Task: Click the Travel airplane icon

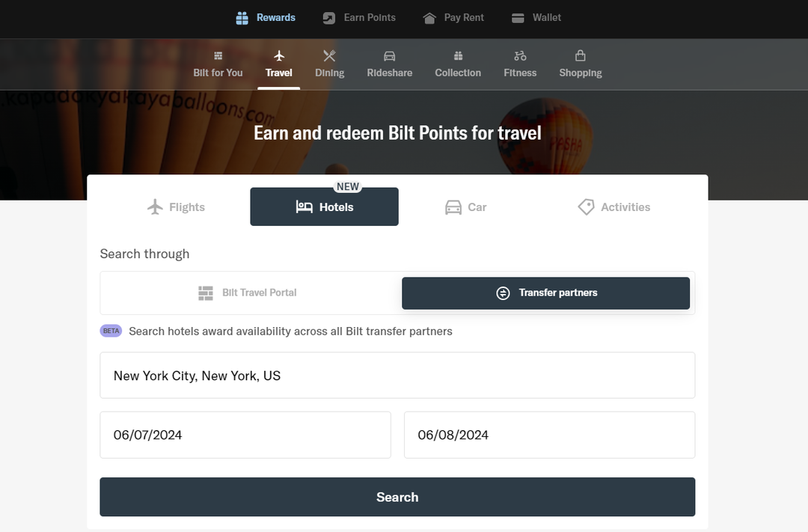Action: click(278, 55)
